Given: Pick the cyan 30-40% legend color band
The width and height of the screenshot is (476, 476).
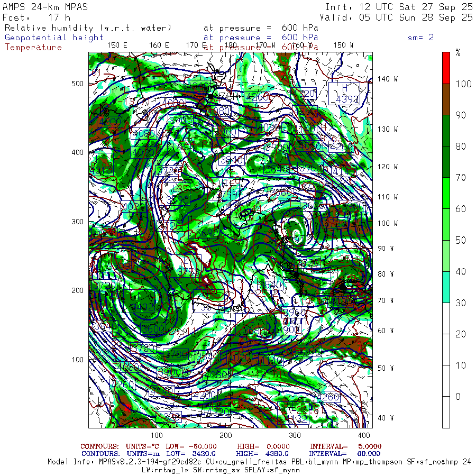Looking at the screenshot, I should pos(446,287).
